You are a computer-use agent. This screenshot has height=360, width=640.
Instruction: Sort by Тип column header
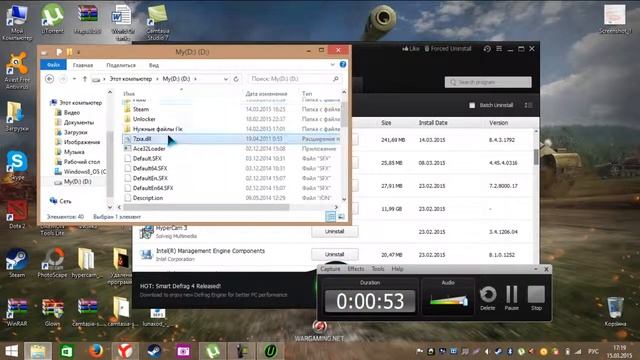click(x=307, y=93)
